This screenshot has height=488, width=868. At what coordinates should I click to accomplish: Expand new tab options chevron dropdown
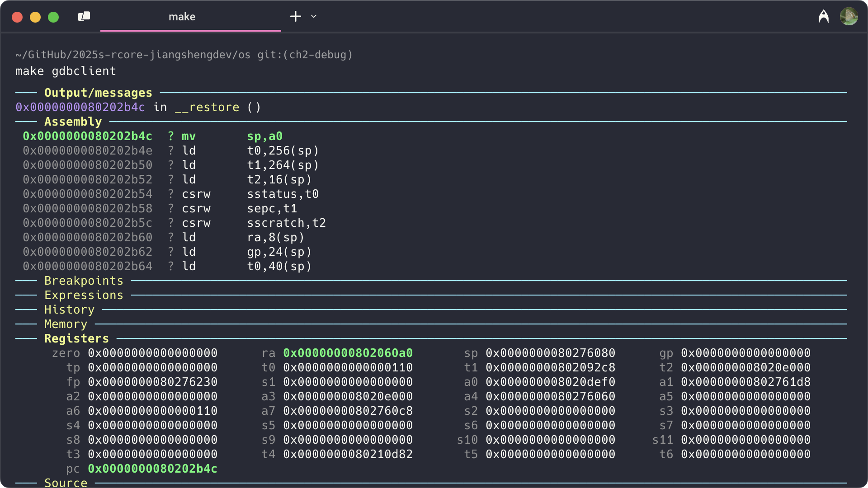(314, 17)
